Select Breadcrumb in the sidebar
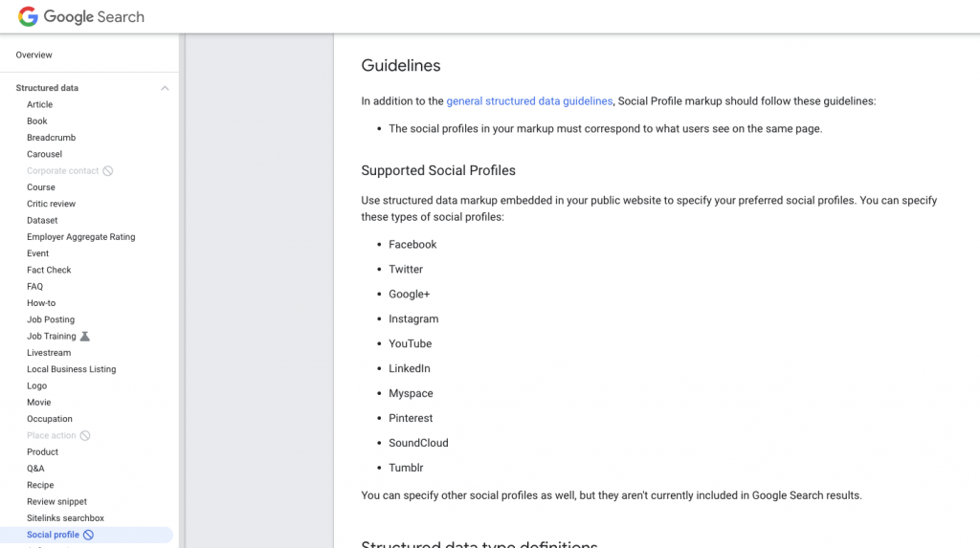This screenshot has width=980, height=548. pyautogui.click(x=51, y=138)
